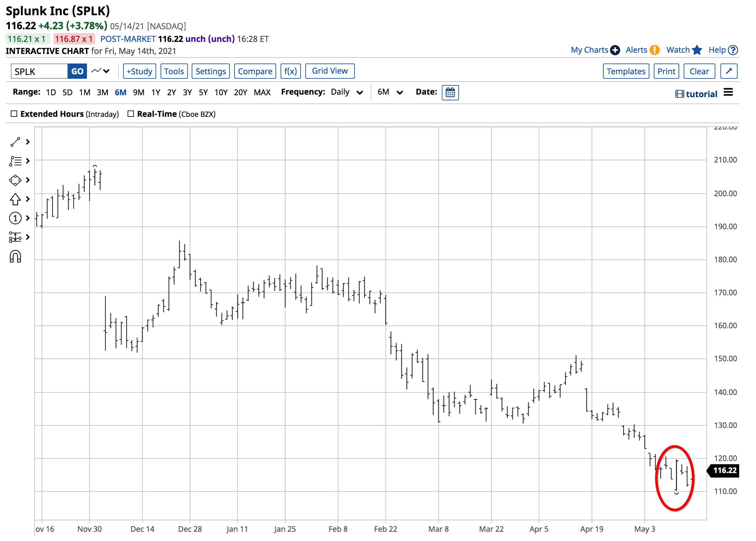
Task: Expand the nodes tool options chevron
Action: [28, 237]
